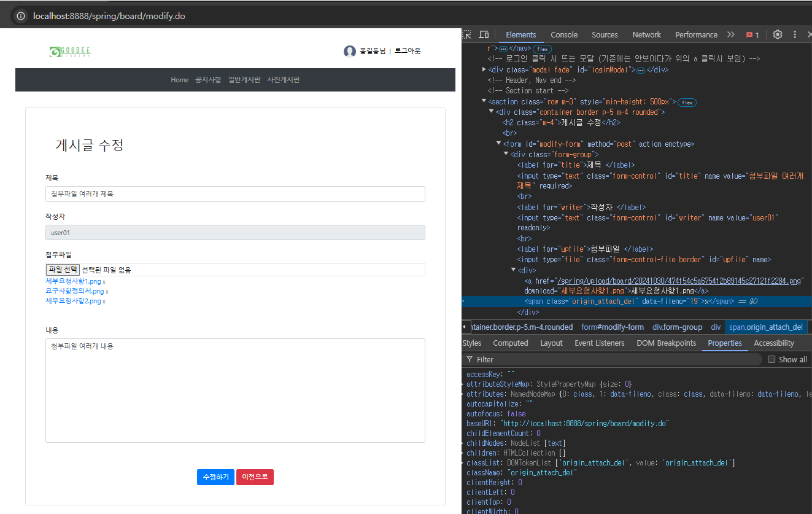This screenshot has height=514, width=812.
Task: Expand the collapsed nav ellipsis badge
Action: [x=503, y=49]
